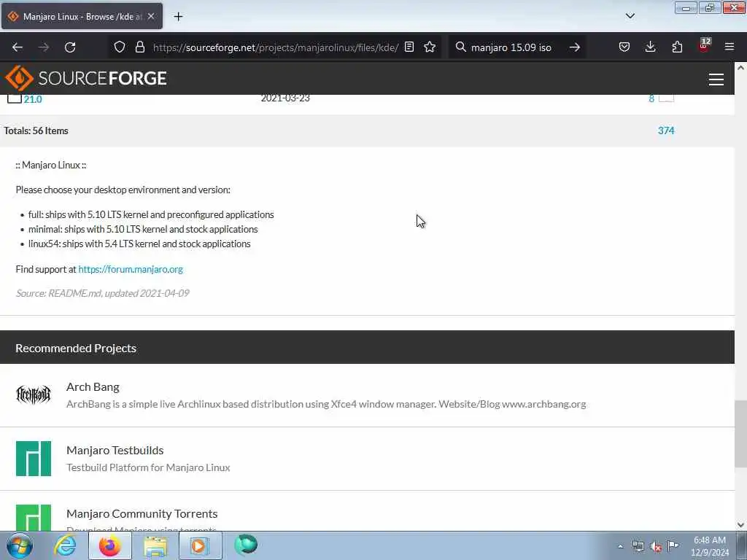747x560 pixels.
Task: Click the Manjaro Community Torrents logo
Action: (x=34, y=518)
